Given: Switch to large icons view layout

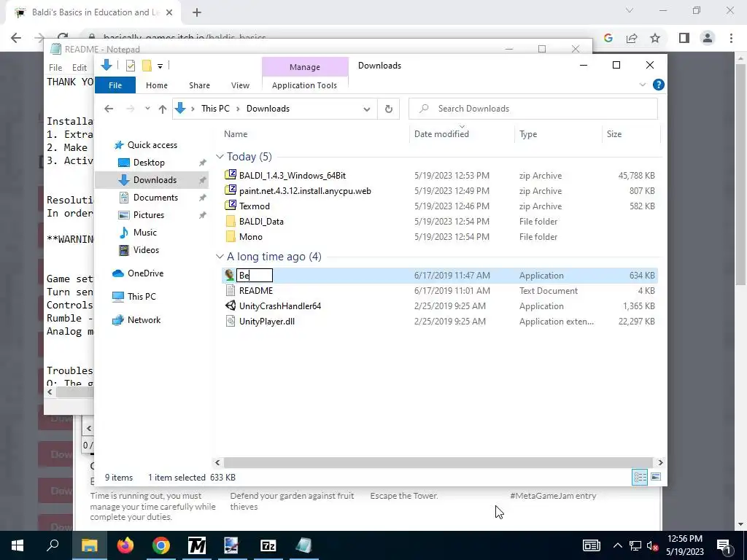Looking at the screenshot, I should click(x=656, y=477).
